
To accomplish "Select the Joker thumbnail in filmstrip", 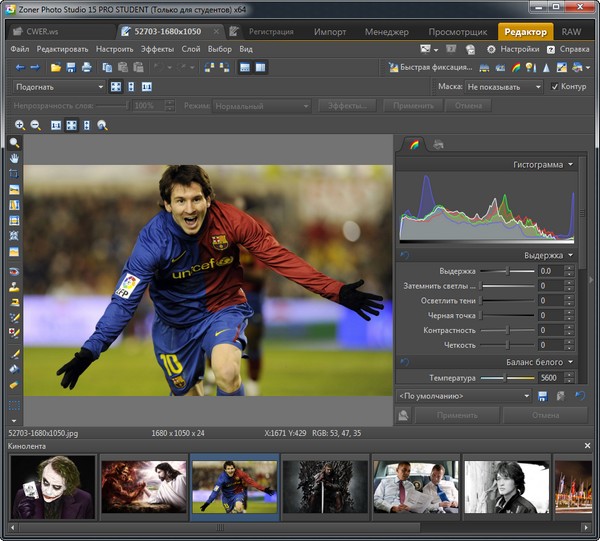I will coord(53,487).
